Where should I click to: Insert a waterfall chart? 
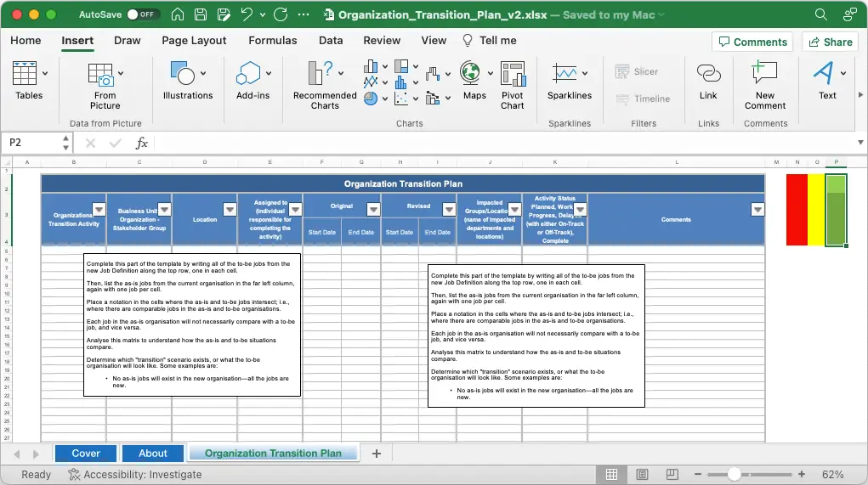(433, 74)
